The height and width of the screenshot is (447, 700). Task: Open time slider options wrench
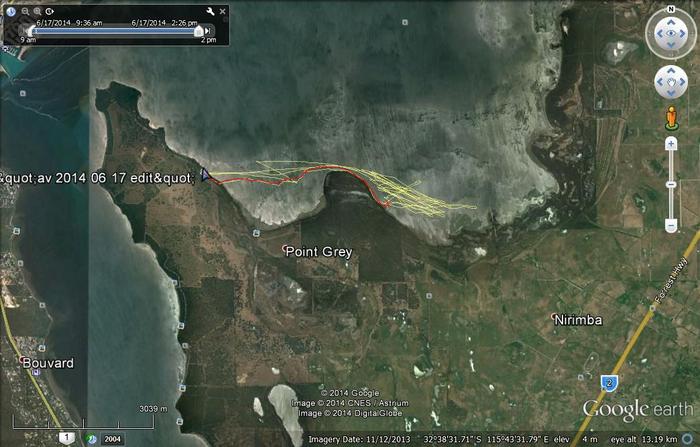(x=209, y=11)
